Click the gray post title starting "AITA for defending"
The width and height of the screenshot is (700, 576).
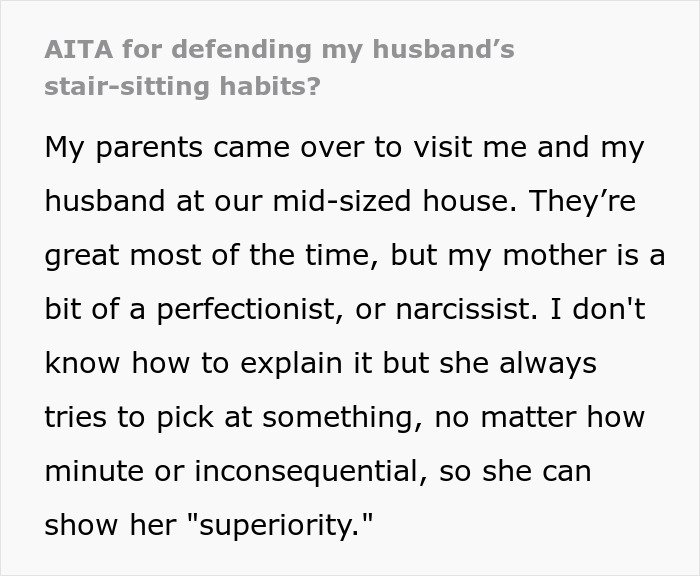coord(279,67)
